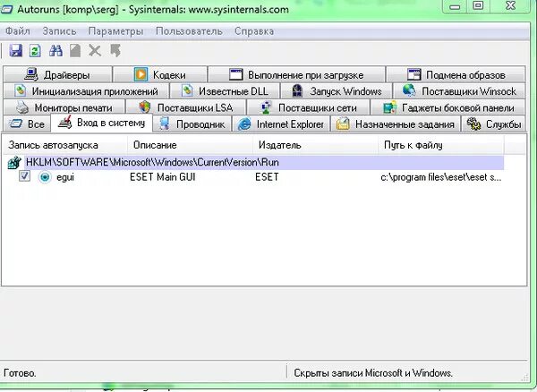Click the Готово status bar text
This screenshot has height=392, width=537.
coord(20,373)
